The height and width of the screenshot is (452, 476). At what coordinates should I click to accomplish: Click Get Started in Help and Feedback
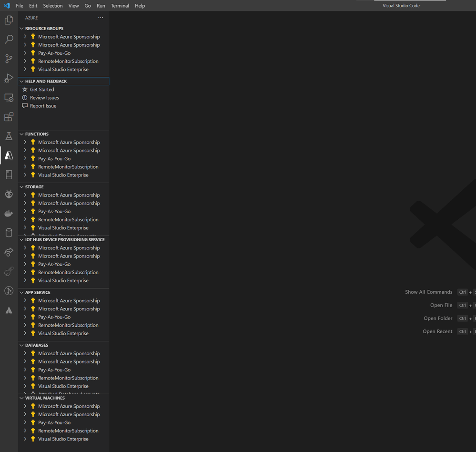click(x=42, y=89)
